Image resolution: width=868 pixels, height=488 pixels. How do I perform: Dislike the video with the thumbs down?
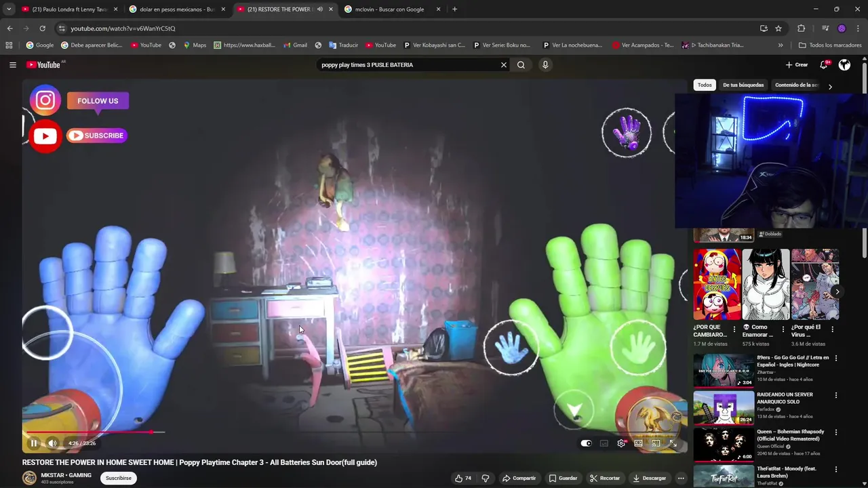coord(486,478)
